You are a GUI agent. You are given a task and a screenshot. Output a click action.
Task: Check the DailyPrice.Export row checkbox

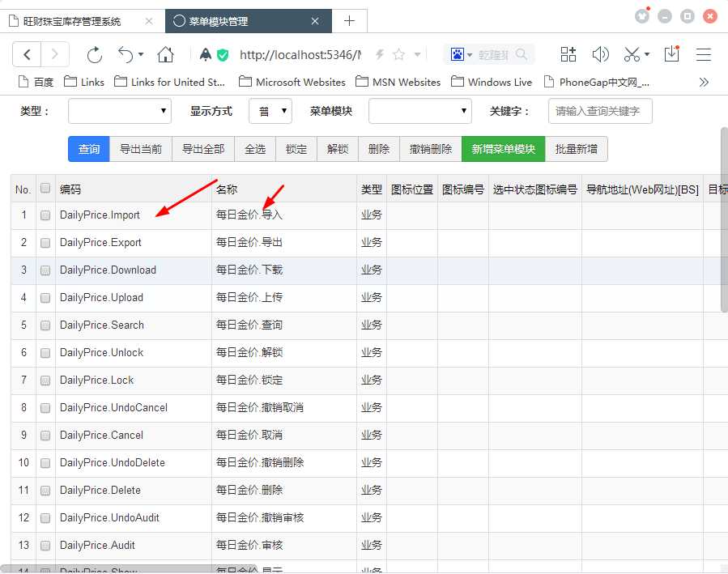pos(45,243)
